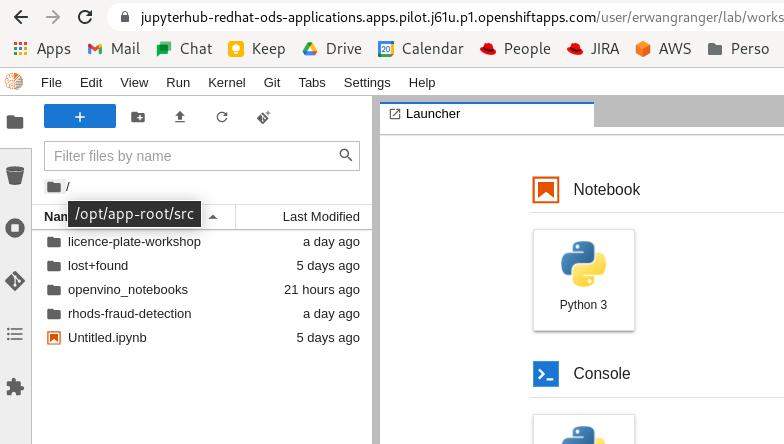Open the Git sidebar panel

15,281
